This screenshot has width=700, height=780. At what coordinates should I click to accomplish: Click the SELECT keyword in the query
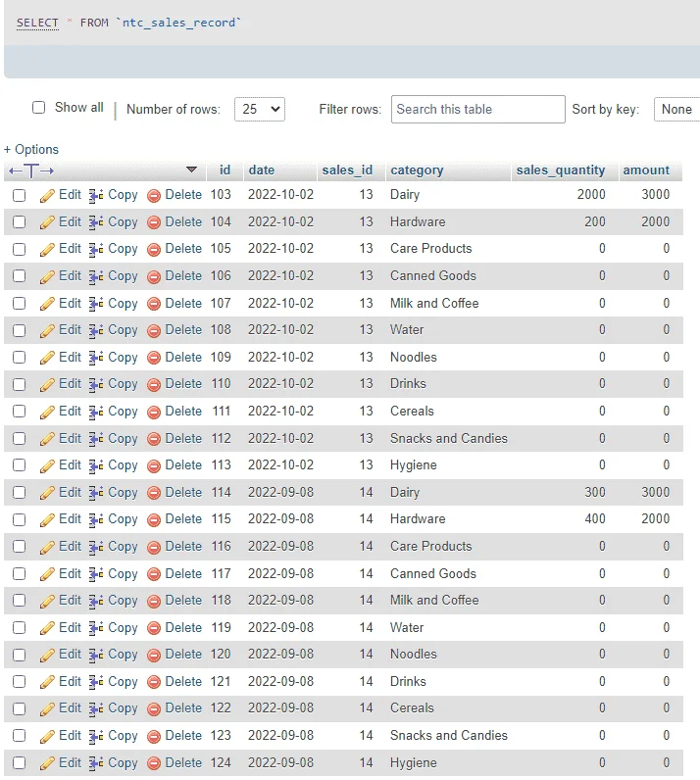[x=37, y=23]
